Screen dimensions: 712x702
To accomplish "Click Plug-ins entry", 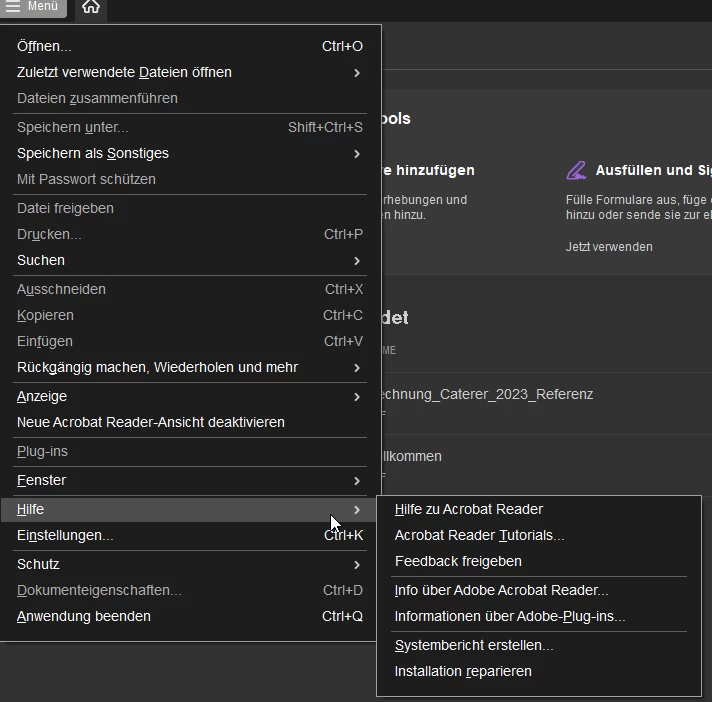I will [x=190, y=451].
